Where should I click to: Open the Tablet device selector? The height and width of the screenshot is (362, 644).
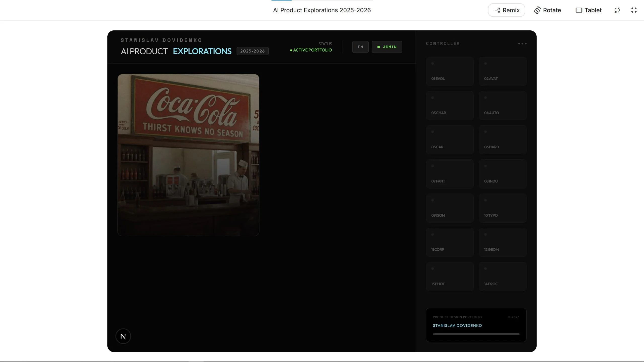[x=588, y=10]
